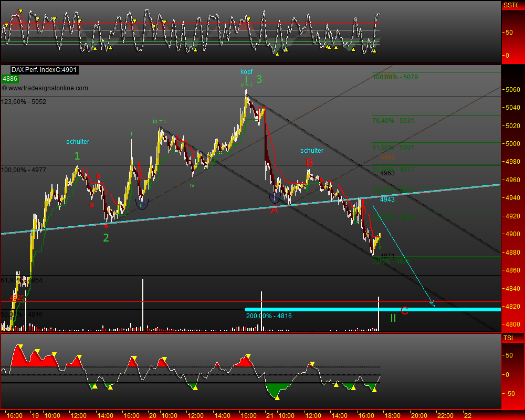Select the 200,00% - 4816 Fibonacci label

[269, 316]
